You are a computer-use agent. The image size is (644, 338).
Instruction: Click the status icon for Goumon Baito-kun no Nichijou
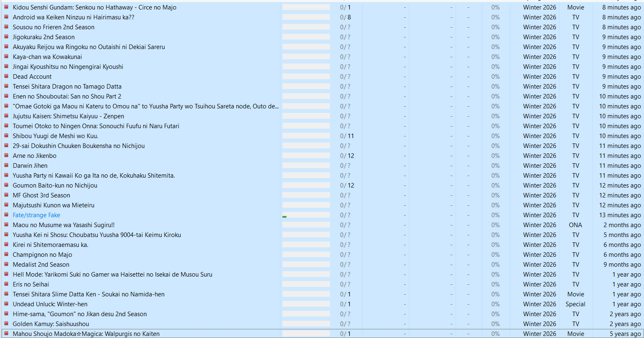6,185
